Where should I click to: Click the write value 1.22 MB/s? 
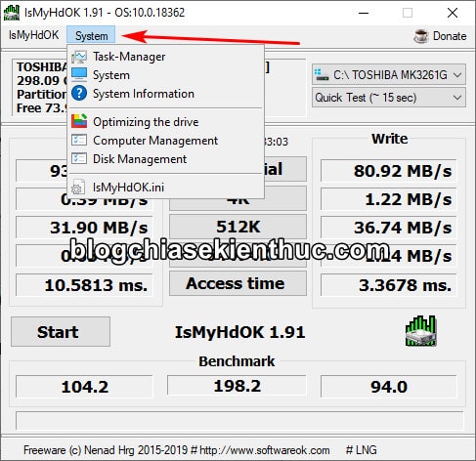[389, 199]
